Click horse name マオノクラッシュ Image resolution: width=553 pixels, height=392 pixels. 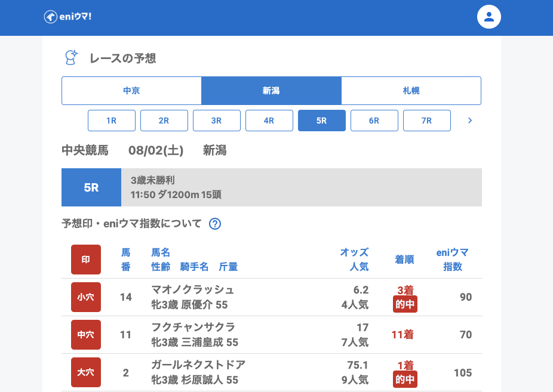point(193,290)
